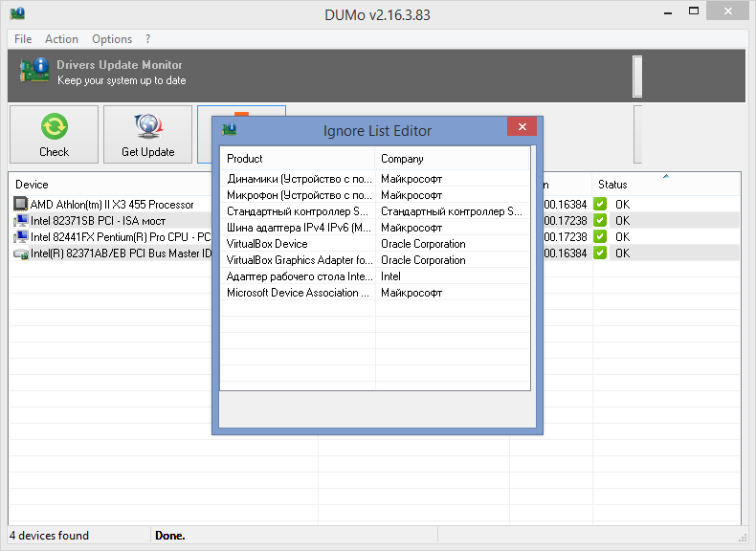Minimize the DUMo window
This screenshot has width=756, height=551.
tap(668, 12)
